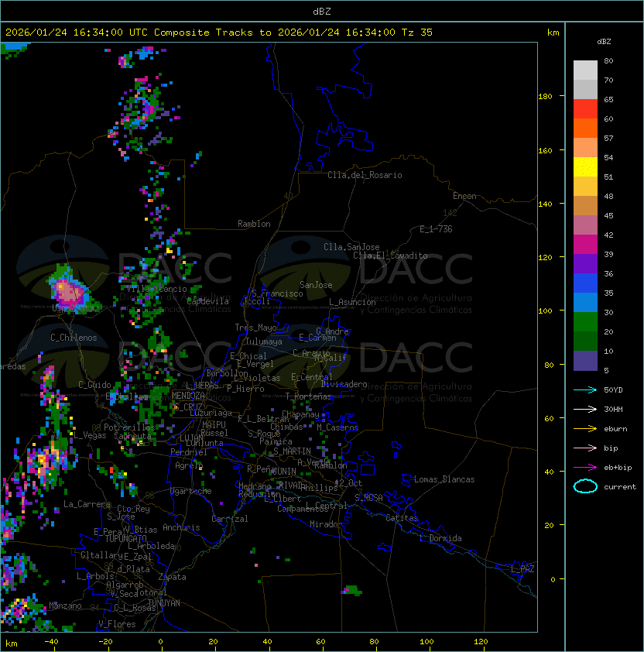This screenshot has height=652, width=644.
Task: Click the white 30HM track arrow in legend
Action: [x=585, y=409]
